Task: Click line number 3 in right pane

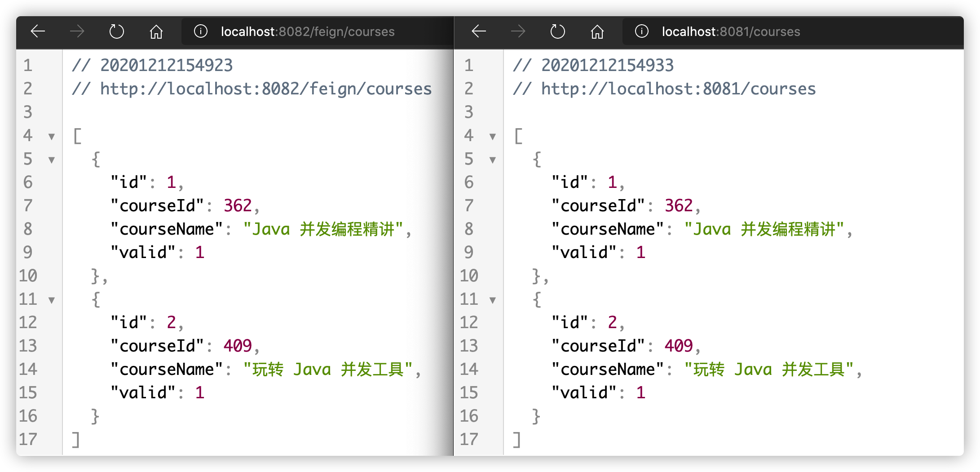Action: pos(469,112)
